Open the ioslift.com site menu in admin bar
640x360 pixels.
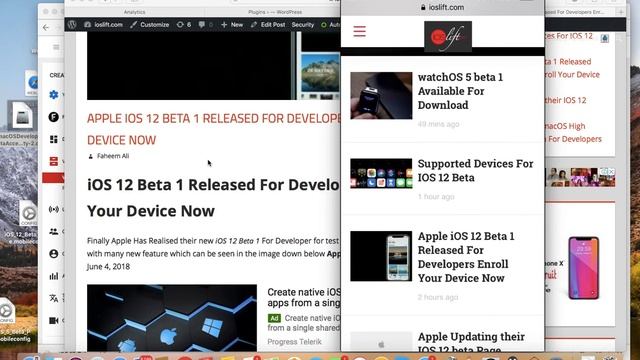(103, 24)
